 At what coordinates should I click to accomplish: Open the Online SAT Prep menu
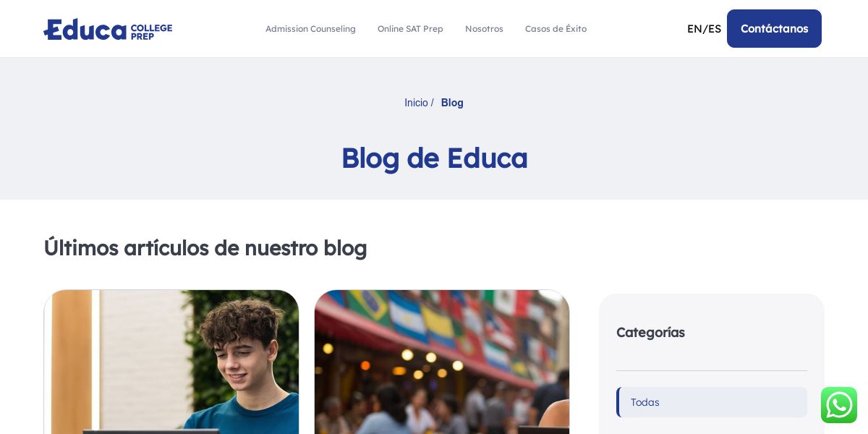pos(410,29)
